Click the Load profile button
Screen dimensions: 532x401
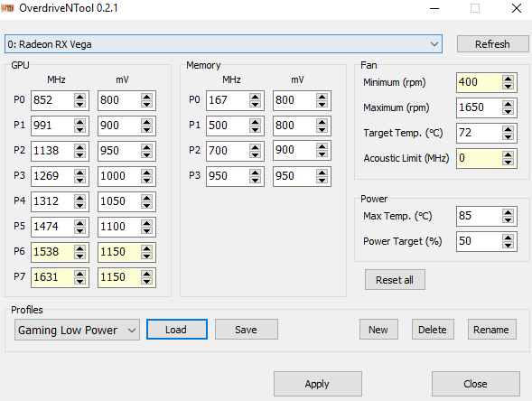177,330
